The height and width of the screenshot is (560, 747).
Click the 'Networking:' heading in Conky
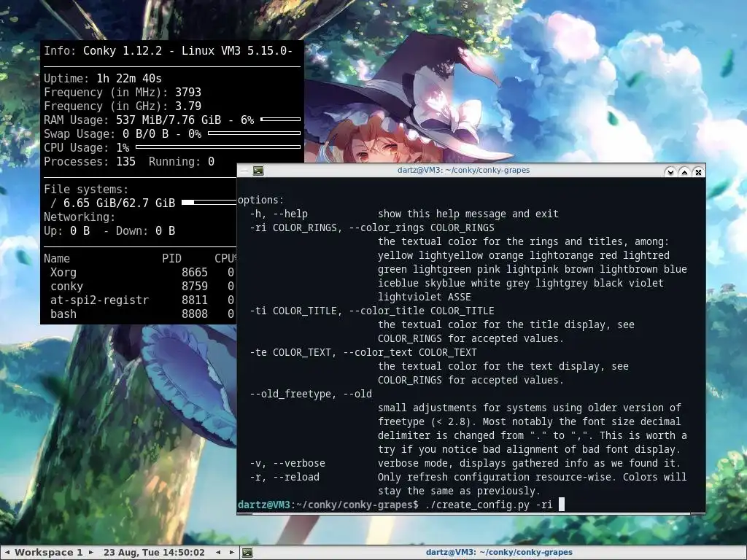pyautogui.click(x=80, y=217)
